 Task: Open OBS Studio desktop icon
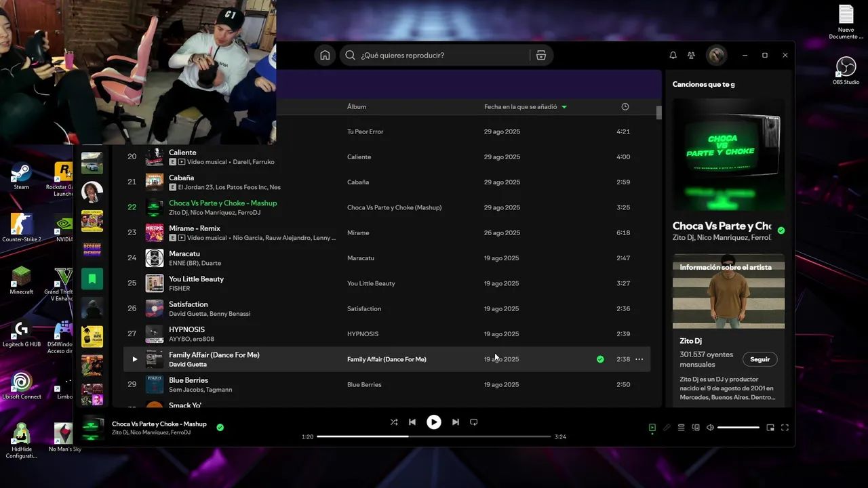click(x=846, y=70)
